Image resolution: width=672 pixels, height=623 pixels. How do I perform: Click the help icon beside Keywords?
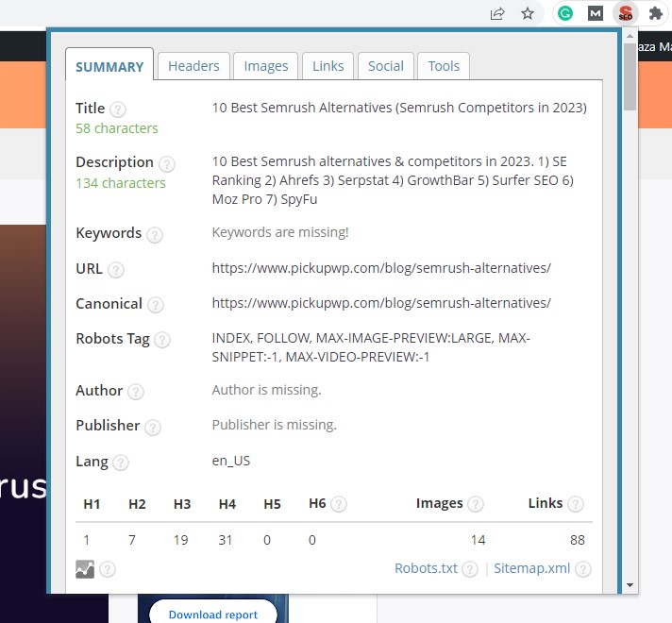click(155, 234)
